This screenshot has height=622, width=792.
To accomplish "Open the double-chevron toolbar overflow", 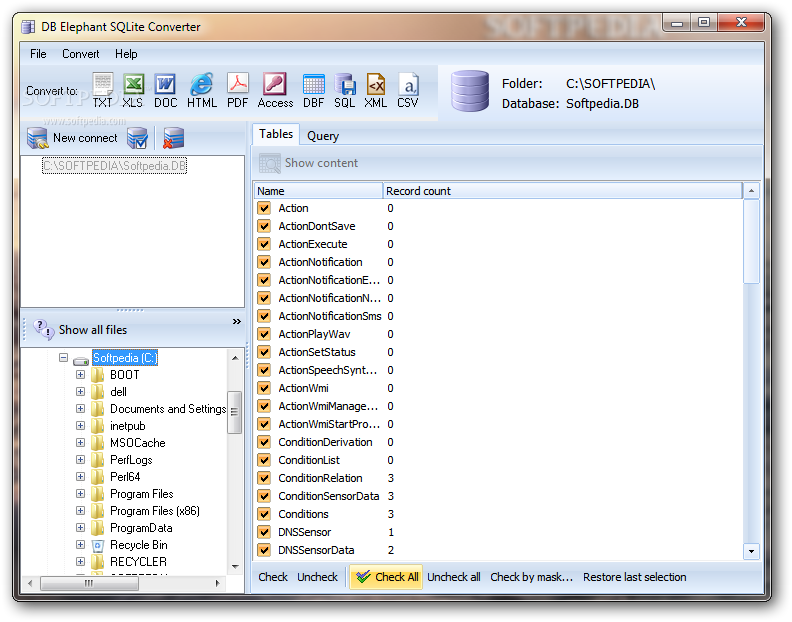I will pos(236,321).
